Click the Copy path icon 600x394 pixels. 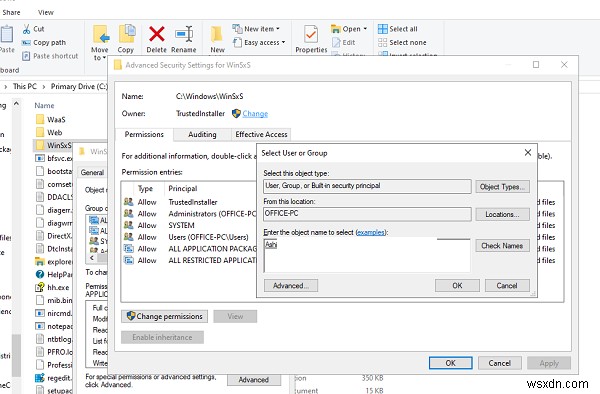click(x=26, y=42)
